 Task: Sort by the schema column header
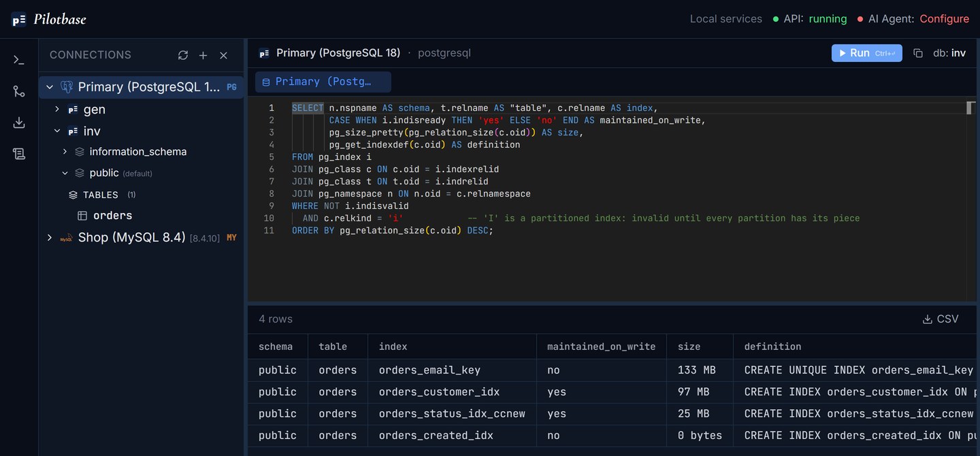[x=276, y=346]
